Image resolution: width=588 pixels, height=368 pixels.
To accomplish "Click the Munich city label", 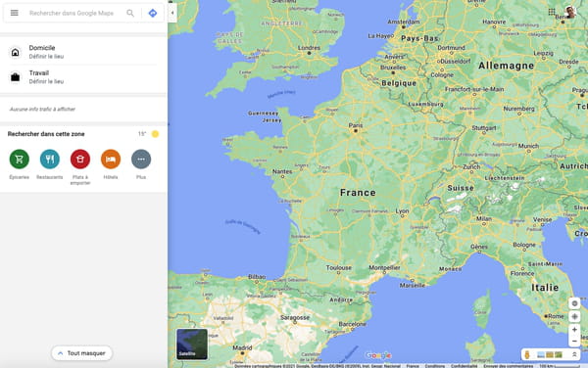I will [x=528, y=146].
